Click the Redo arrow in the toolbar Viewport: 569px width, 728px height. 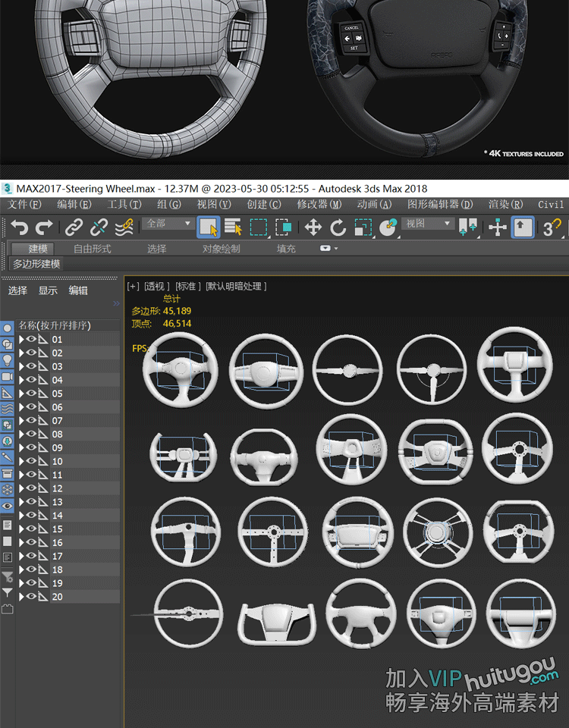coord(44,227)
